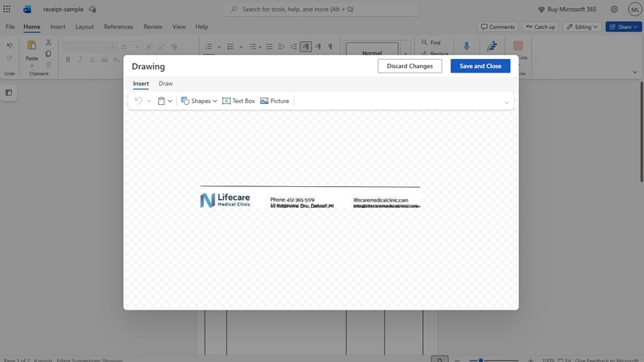Click Discard Changes
Viewport: 644px width, 362px height.
(409, 66)
